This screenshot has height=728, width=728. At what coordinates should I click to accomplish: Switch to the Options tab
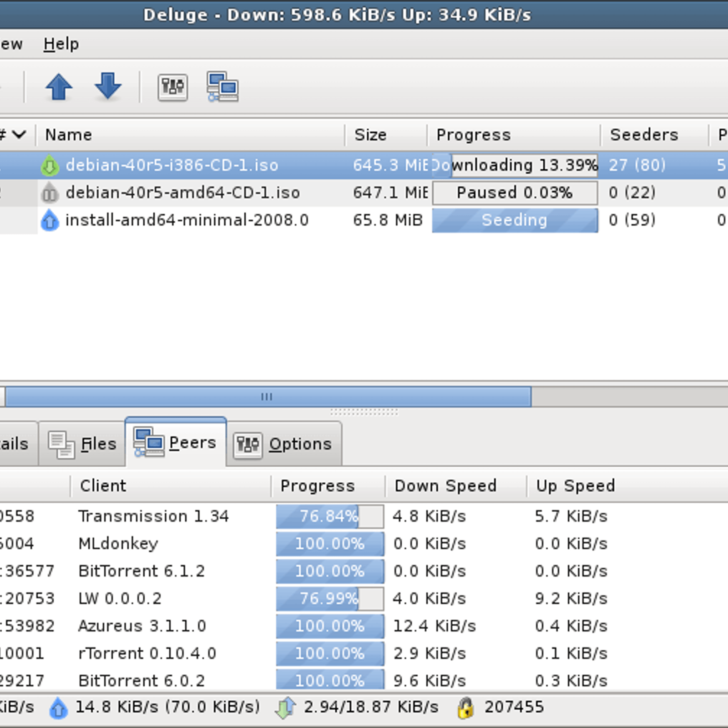click(284, 444)
